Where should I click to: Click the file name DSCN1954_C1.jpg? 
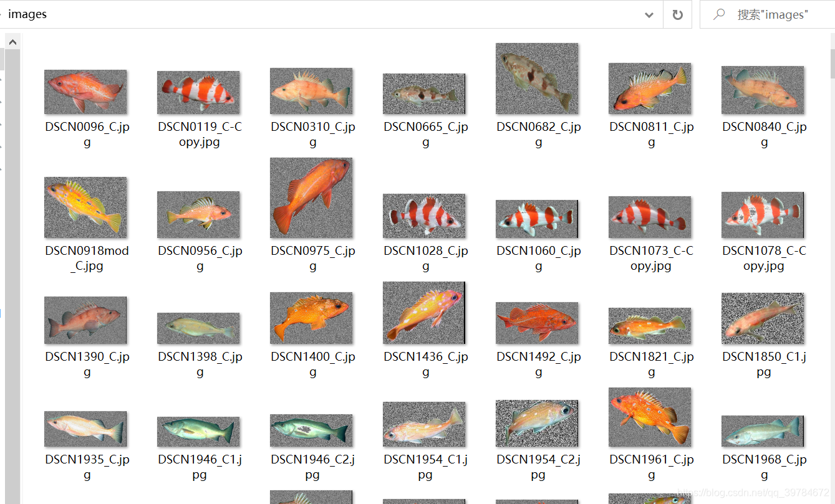[426, 467]
